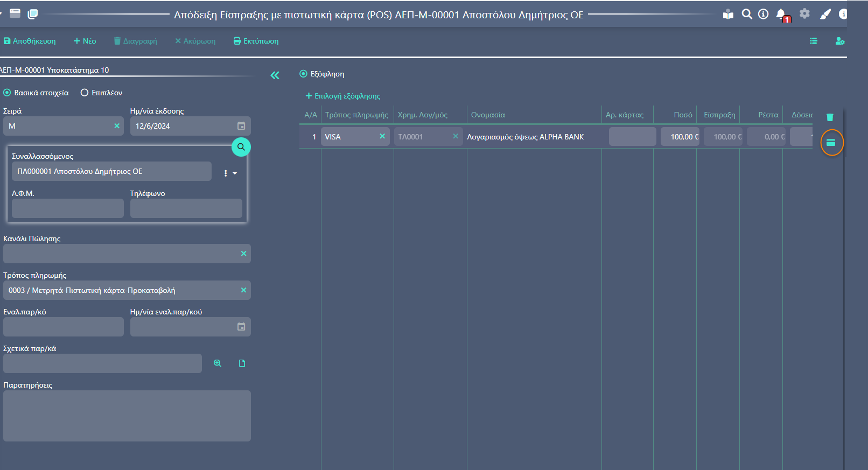The image size is (868, 470).
Task: Click ΑΕΠ-Μ-00001 Υποκατάστημα 10 heading
Action: 54,70
